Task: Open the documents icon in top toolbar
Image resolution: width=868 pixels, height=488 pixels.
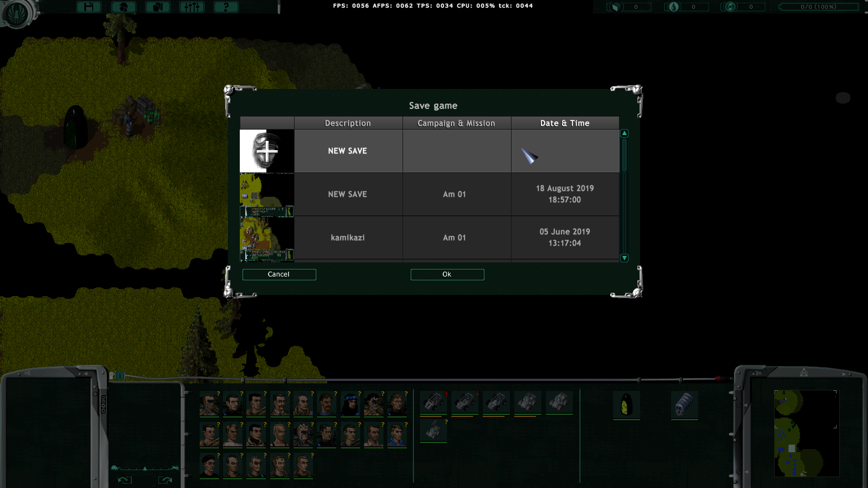Action: tap(158, 7)
